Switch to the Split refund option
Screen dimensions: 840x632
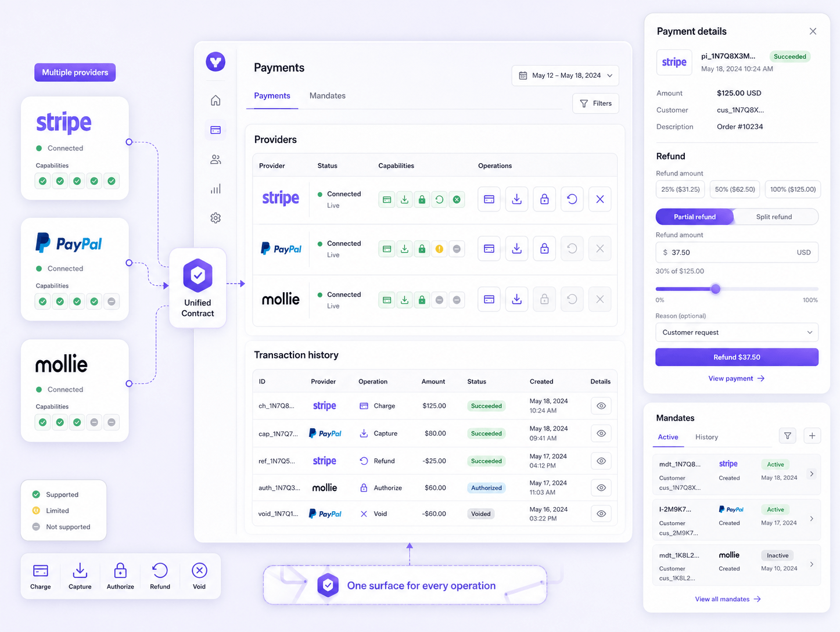pyautogui.click(x=774, y=217)
